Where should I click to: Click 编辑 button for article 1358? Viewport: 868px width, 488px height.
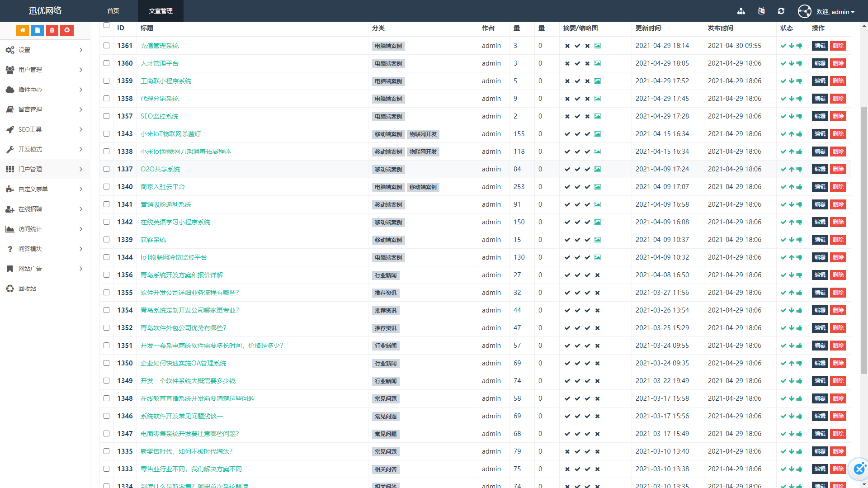[x=820, y=99]
